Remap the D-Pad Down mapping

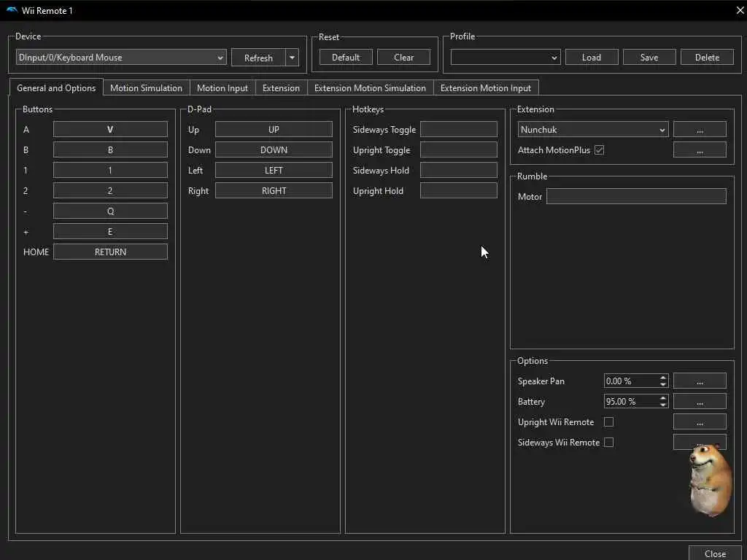274,149
